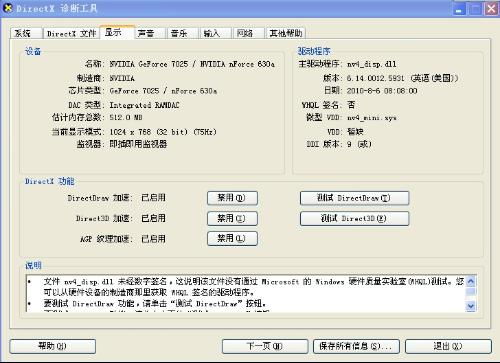This screenshot has height=363, width=500.
Task: Open the DirectX 文件 tab
Action: click(x=71, y=33)
